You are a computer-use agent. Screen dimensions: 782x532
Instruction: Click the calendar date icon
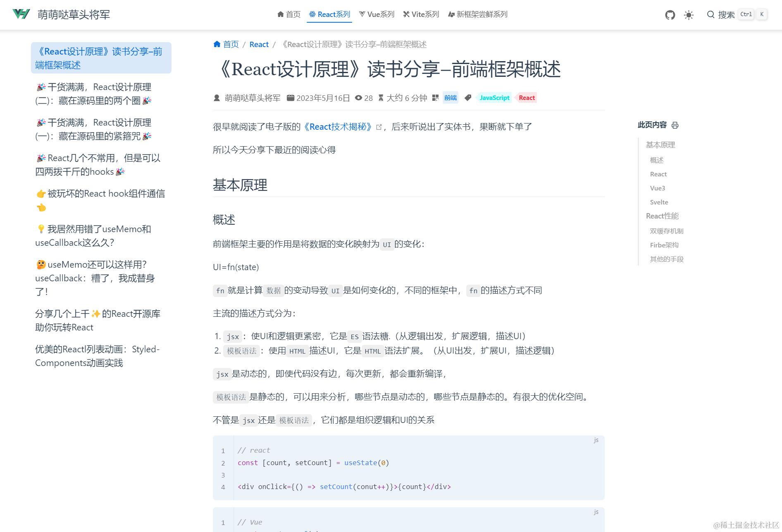pos(291,98)
